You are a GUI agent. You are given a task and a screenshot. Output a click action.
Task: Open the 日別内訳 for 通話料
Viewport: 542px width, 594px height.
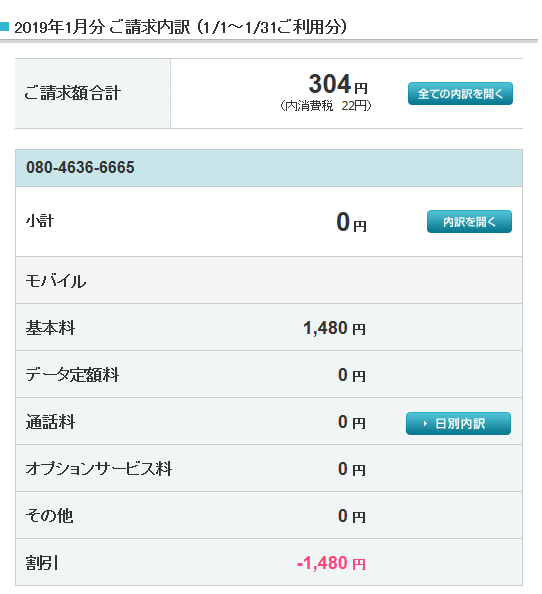[x=458, y=424]
